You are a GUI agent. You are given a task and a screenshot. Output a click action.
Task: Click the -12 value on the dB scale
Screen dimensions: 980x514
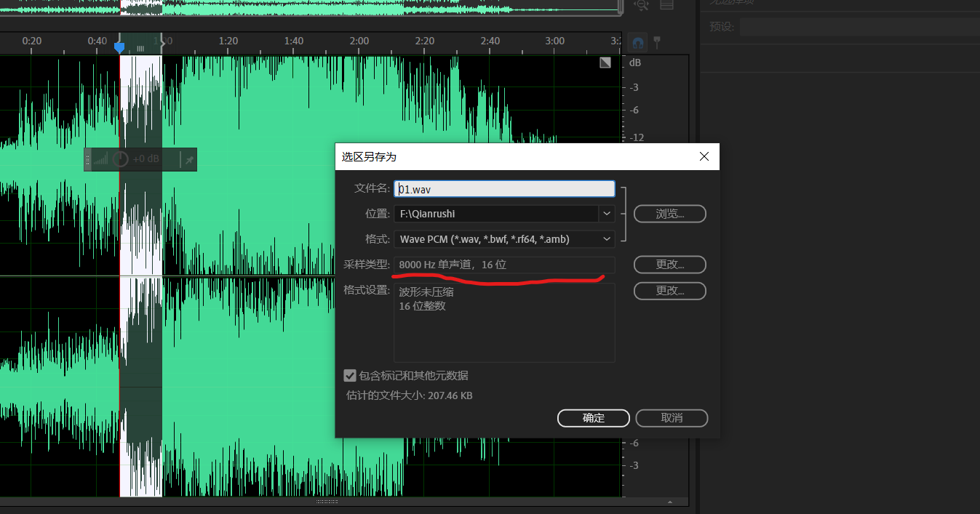637,137
